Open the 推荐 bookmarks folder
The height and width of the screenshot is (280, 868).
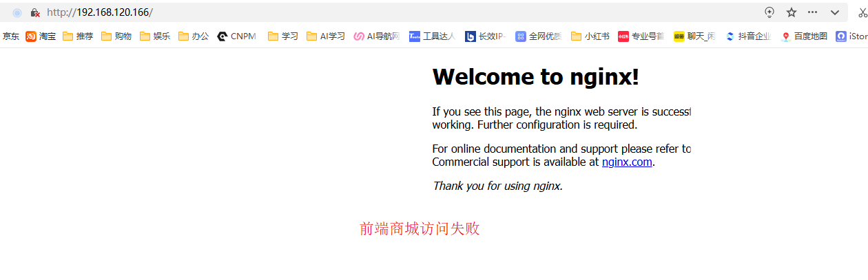click(x=78, y=36)
